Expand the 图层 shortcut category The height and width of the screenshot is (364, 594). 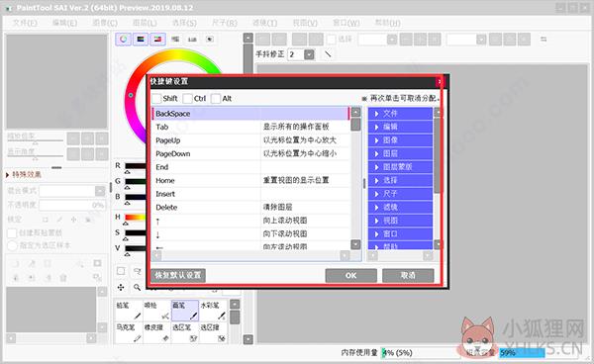point(400,153)
